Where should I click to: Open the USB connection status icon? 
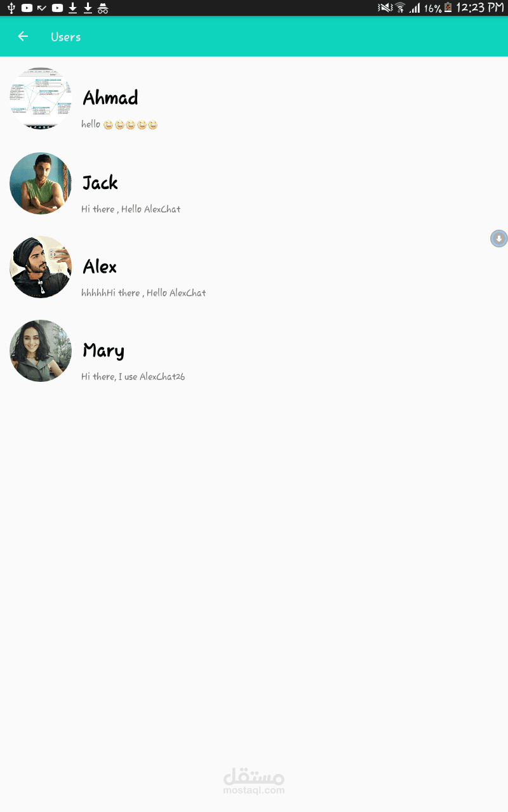click(11, 8)
